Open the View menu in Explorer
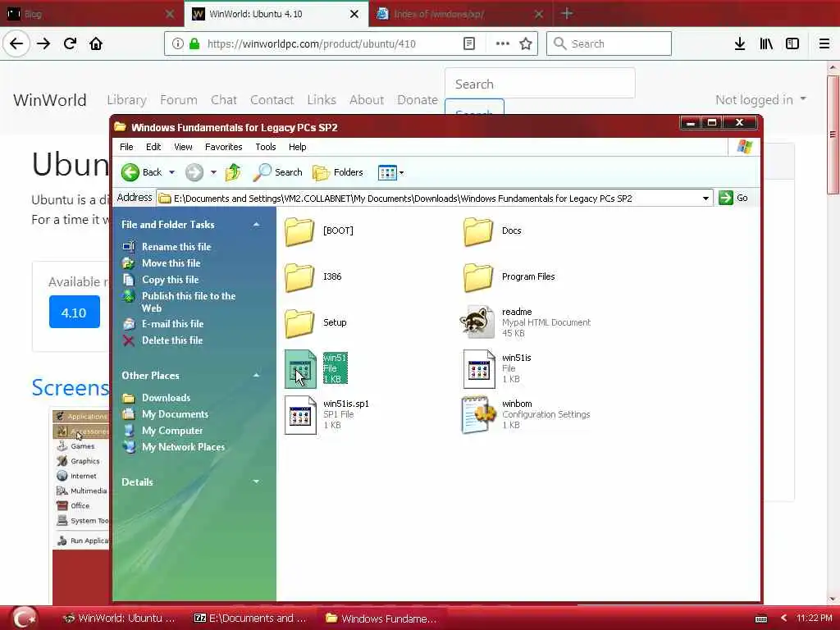Viewport: 840px width, 630px height. [183, 147]
